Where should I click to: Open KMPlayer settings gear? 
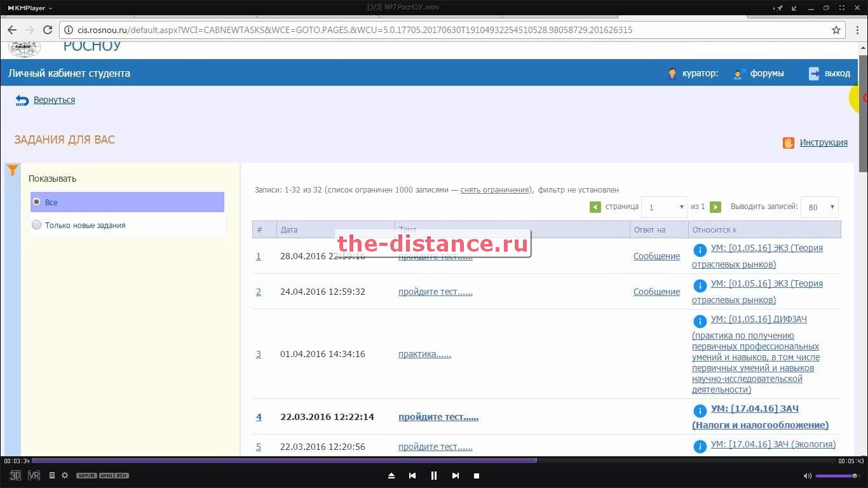point(65,475)
